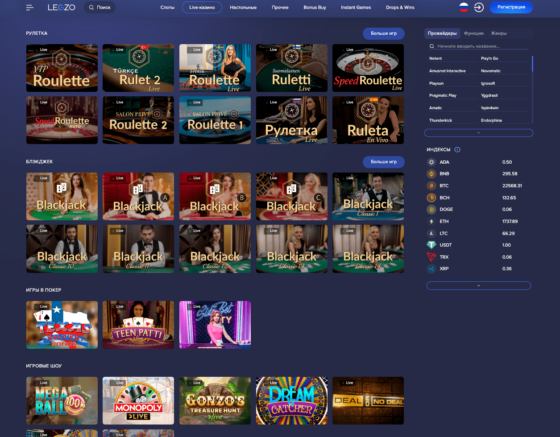Viewport: 560px width, 437px height.
Task: Open Monopoly Live game thumbnail
Action: pos(138,401)
